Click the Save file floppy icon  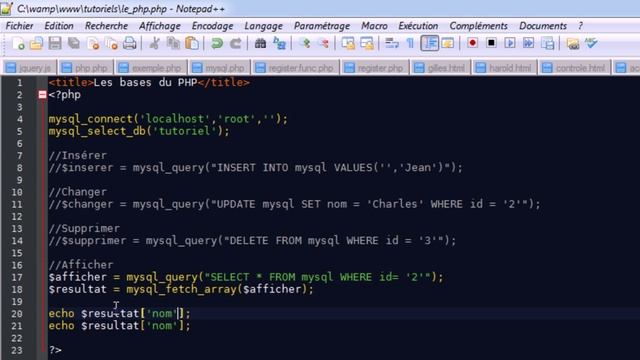coord(55,43)
